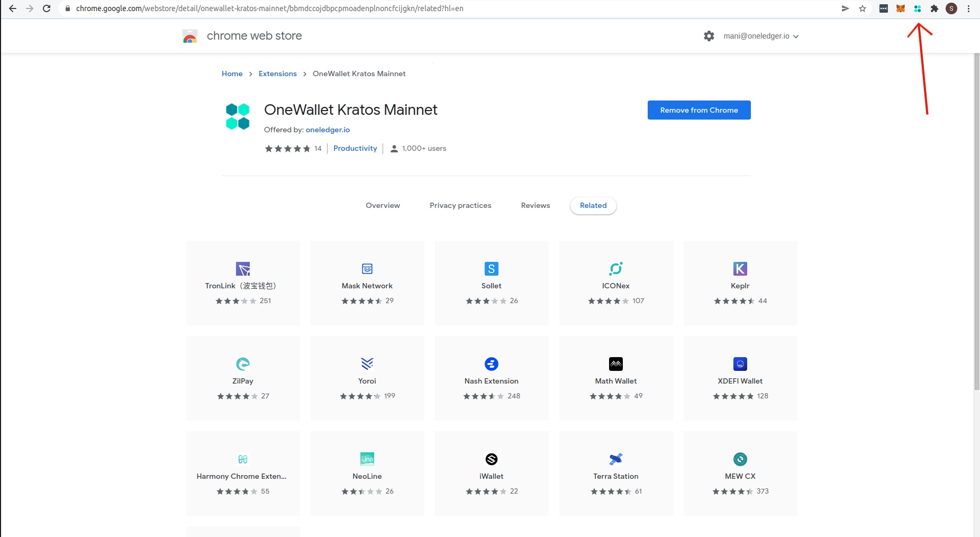Image resolution: width=980 pixels, height=537 pixels.
Task: Bookmark this page with the star icon
Action: point(863,8)
